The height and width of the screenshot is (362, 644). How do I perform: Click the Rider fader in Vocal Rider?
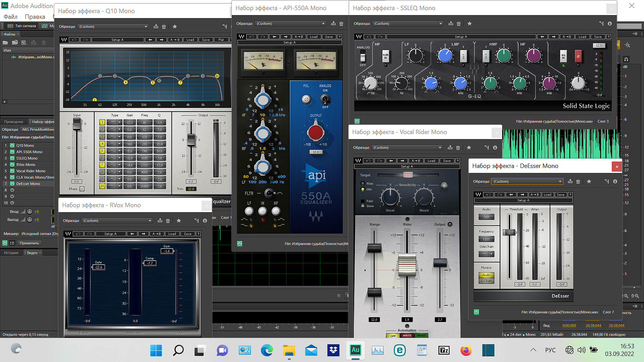point(407,265)
